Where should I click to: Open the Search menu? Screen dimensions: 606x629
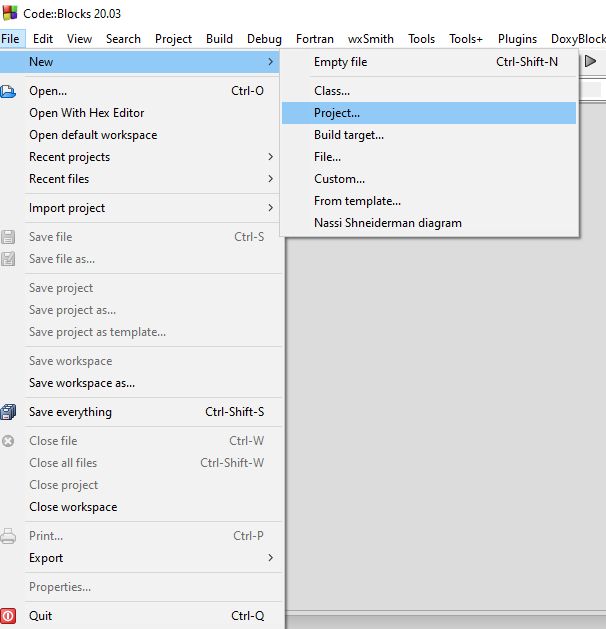[x=123, y=39]
